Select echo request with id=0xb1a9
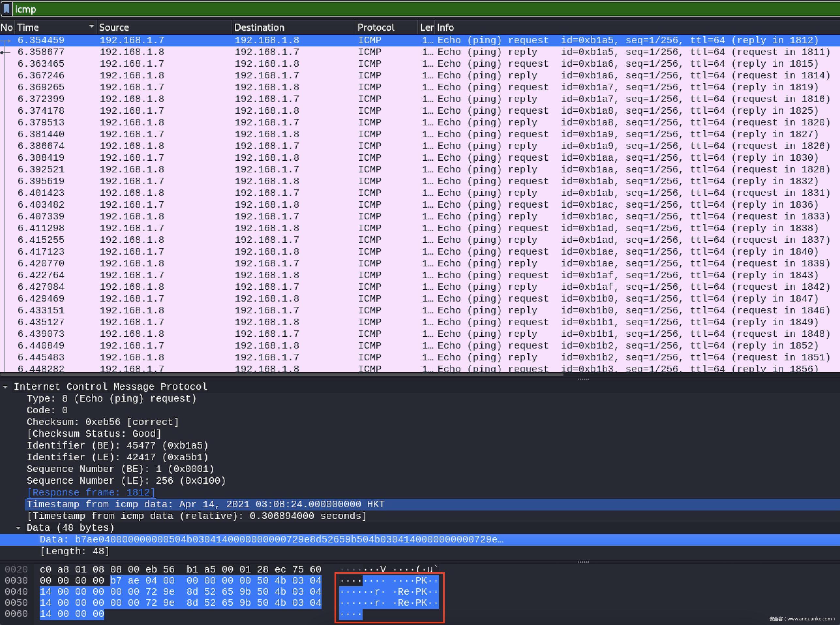Viewport: 840px width, 625px height. point(265,134)
